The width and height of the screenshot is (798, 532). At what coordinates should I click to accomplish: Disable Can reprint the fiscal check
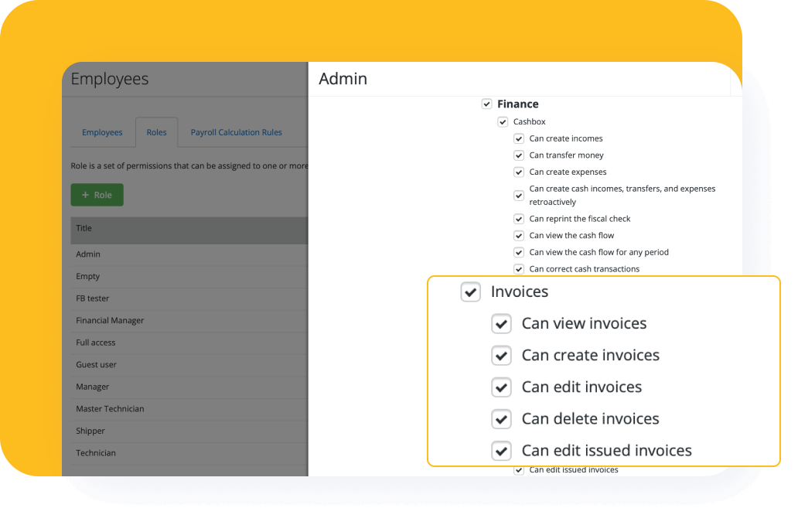[x=519, y=219]
